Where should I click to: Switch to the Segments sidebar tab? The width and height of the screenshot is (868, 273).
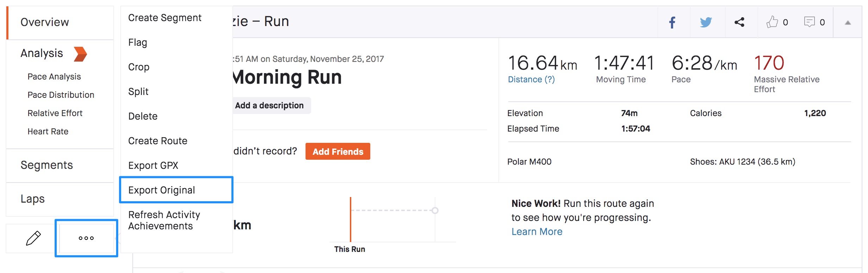click(x=47, y=165)
